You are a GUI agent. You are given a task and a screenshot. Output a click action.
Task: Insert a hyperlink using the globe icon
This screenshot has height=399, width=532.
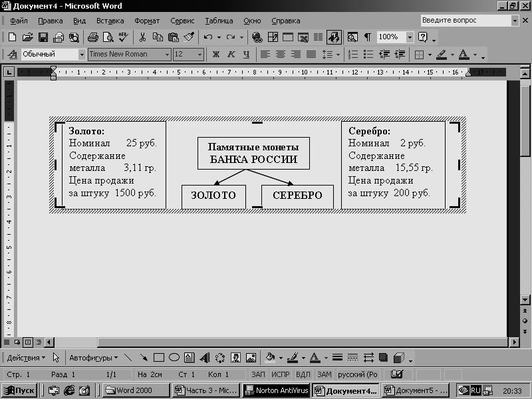(257, 37)
